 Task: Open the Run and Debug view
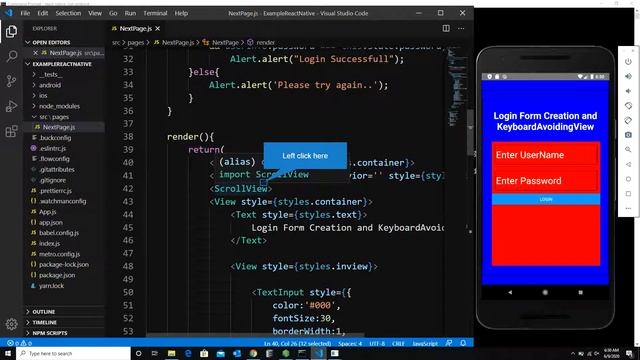coord(11,106)
